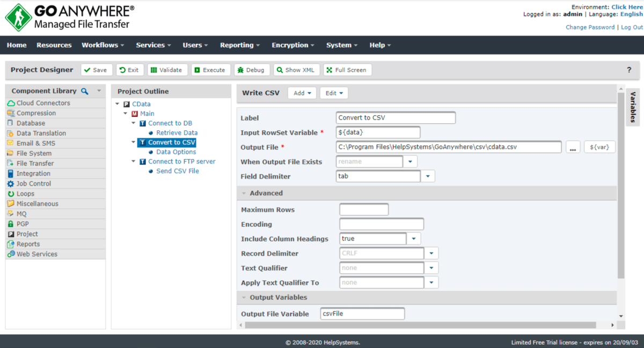
Task: Collapse the Output Variables section
Action: [244, 297]
